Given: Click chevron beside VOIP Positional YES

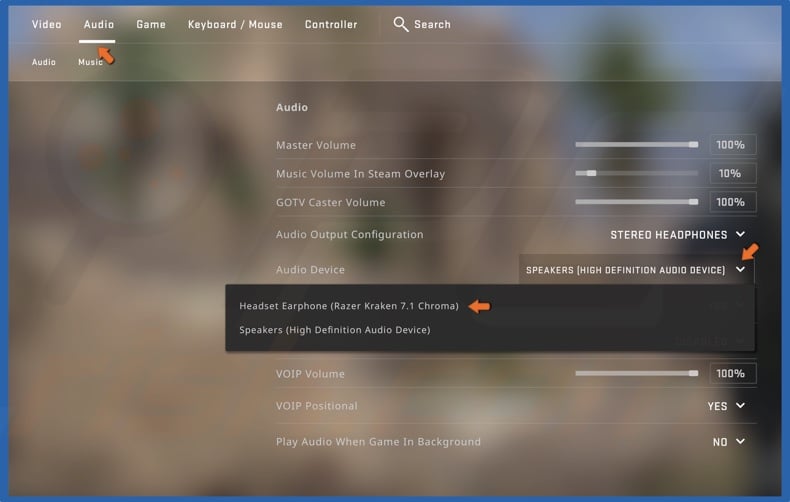Looking at the screenshot, I should click(x=740, y=406).
